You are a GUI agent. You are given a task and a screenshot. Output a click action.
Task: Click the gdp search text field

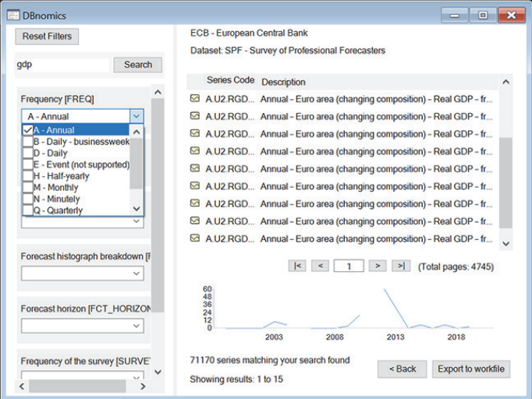(x=62, y=65)
